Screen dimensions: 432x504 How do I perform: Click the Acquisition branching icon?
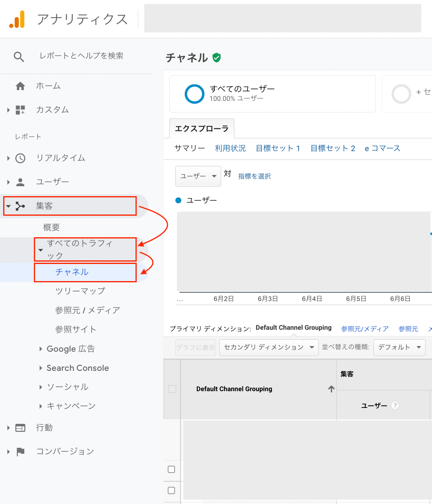20,206
